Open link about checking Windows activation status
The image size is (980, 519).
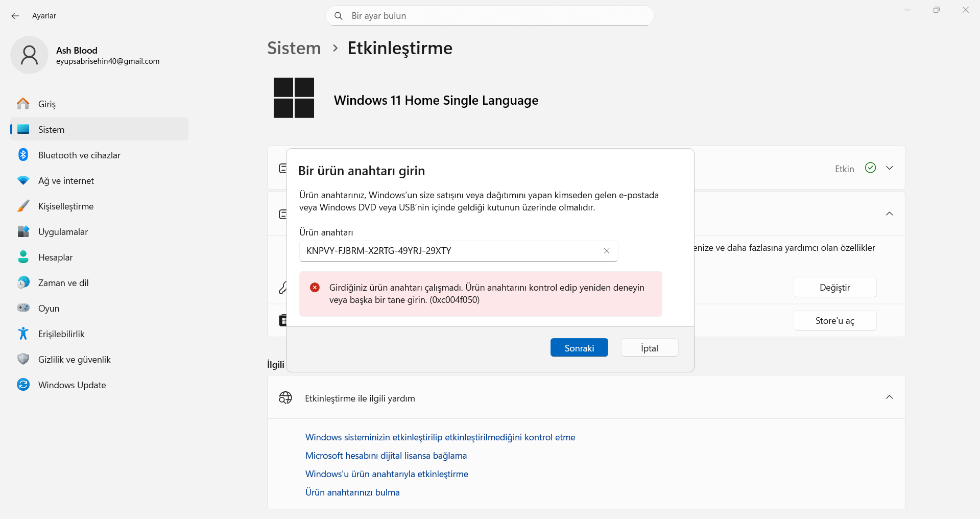coord(440,437)
